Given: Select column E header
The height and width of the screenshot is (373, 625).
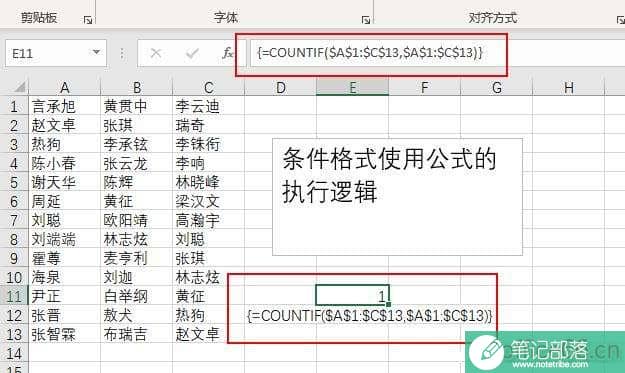Looking at the screenshot, I should (352, 87).
